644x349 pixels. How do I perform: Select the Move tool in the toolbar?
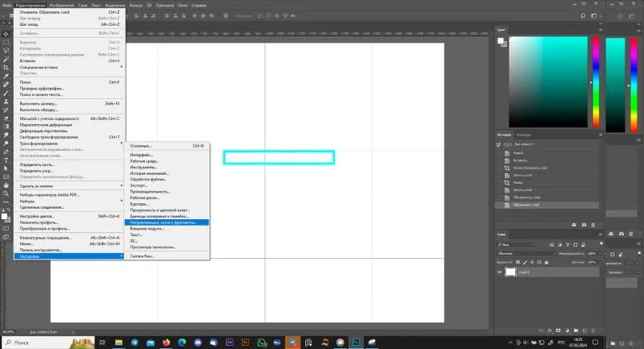pyautogui.click(x=6, y=34)
